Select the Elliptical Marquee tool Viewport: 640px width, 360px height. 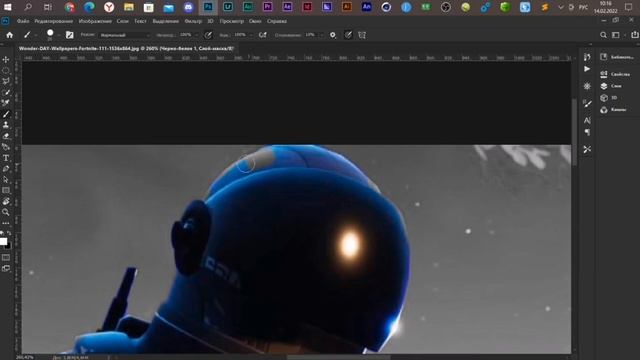click(x=6, y=71)
